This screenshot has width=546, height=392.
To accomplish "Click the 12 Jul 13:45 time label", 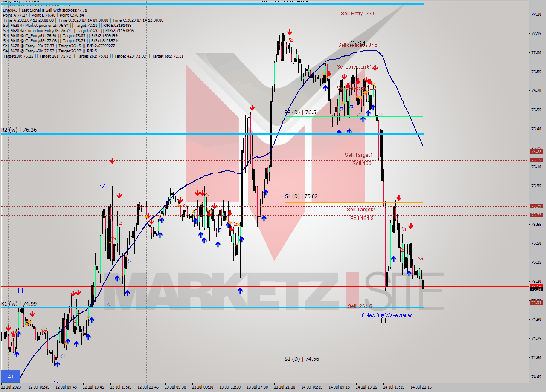I will (x=93, y=387).
